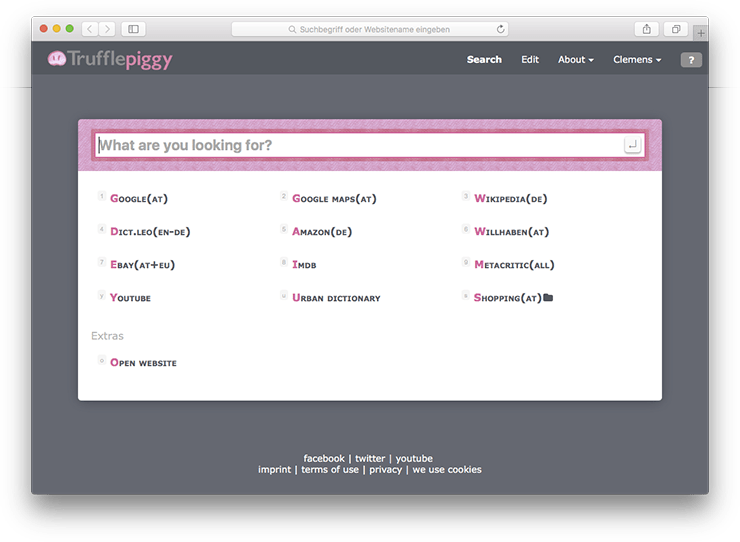Click the Trufflepiggy pig logo icon
The width and height of the screenshot is (740, 542).
56,59
